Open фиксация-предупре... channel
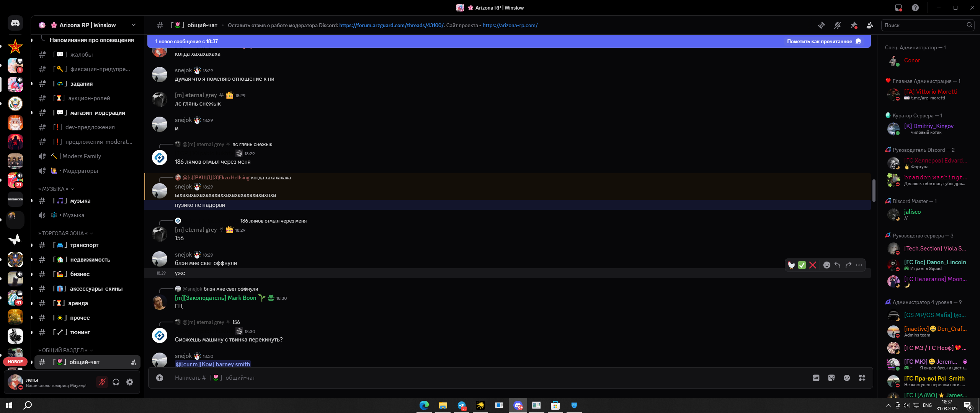The image size is (980, 413). click(87, 69)
